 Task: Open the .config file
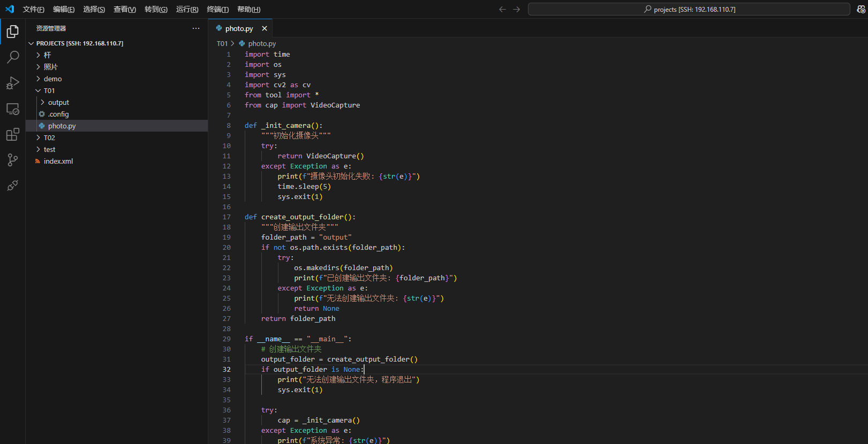click(58, 114)
